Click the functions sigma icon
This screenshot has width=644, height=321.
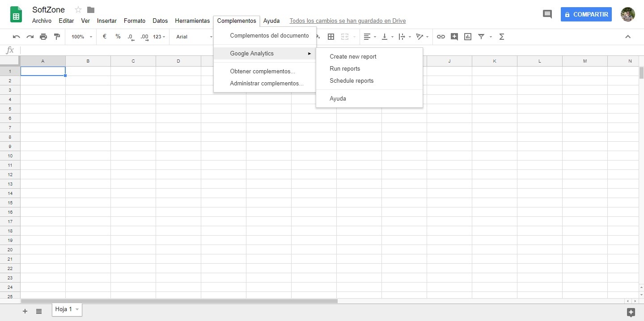tap(501, 37)
